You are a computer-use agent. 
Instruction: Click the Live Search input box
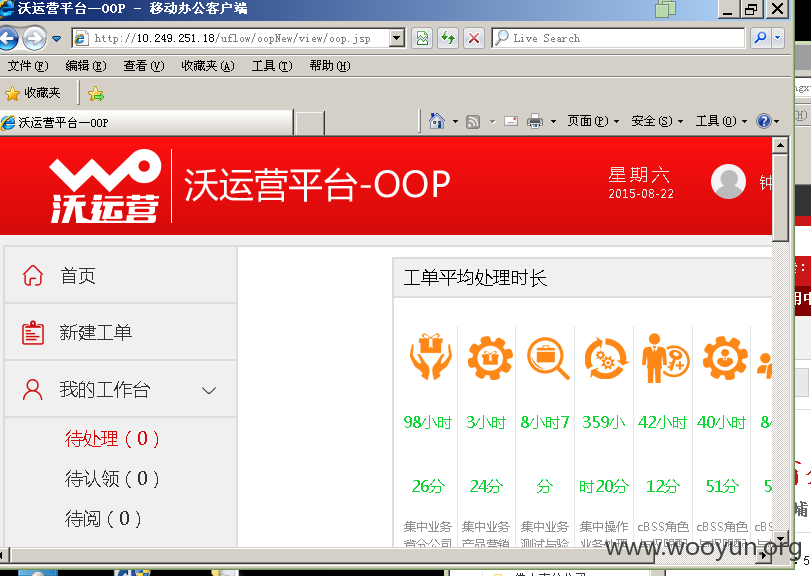[618, 38]
